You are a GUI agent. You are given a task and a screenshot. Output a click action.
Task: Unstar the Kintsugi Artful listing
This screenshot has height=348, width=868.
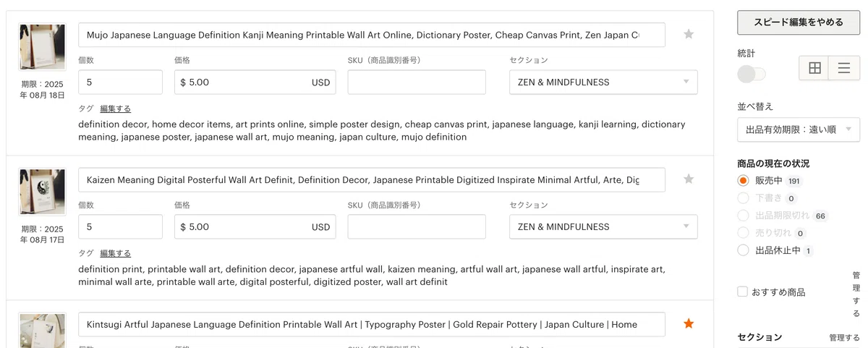point(689,323)
